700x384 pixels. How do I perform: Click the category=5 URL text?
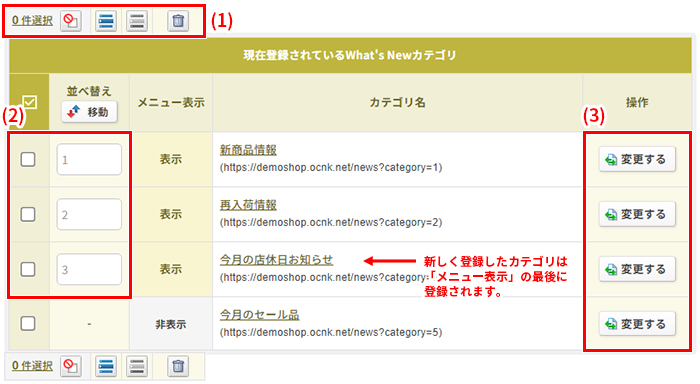[331, 333]
